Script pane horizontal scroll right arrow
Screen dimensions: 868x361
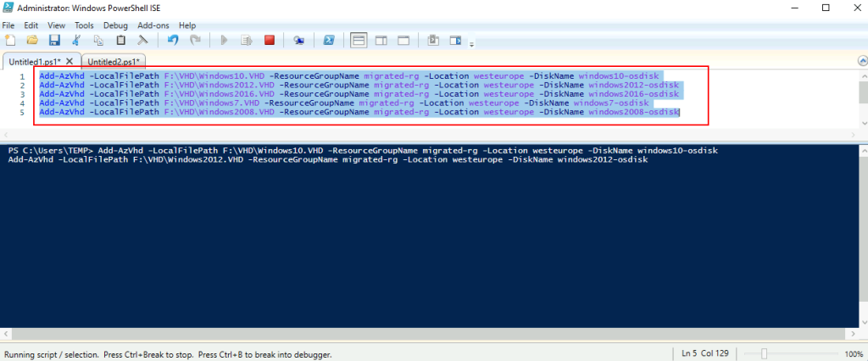click(x=853, y=135)
